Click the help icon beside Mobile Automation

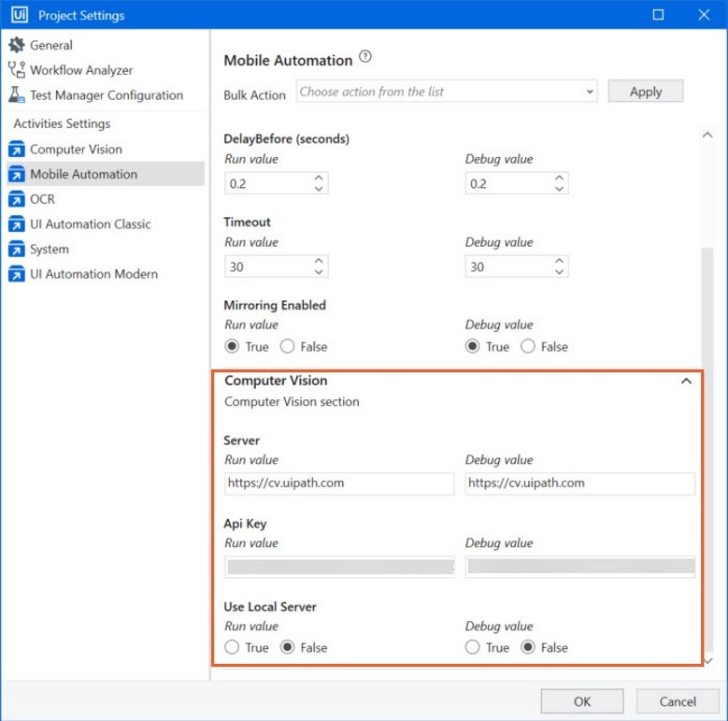(365, 57)
